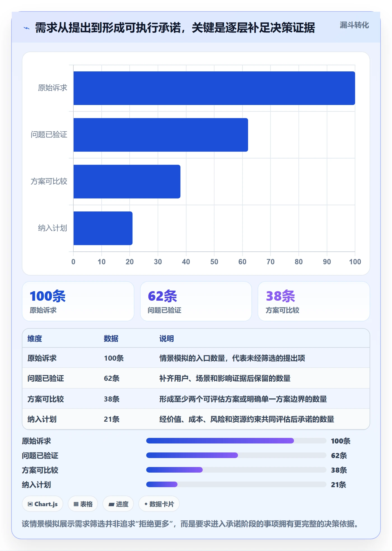392x551 pixels.
Task: Select the 漏斗转化 tag in the header
Action: pyautogui.click(x=354, y=25)
